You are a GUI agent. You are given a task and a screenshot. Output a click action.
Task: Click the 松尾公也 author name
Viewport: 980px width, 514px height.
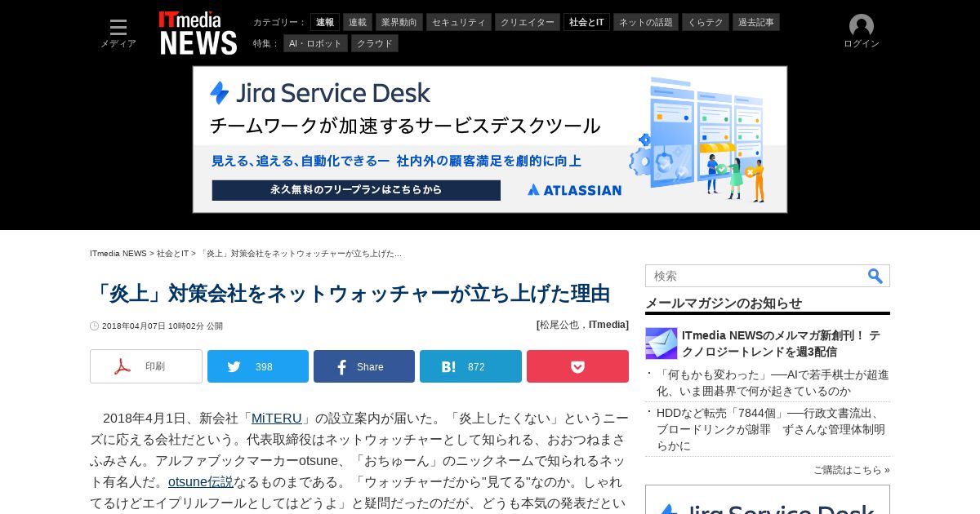(561, 325)
